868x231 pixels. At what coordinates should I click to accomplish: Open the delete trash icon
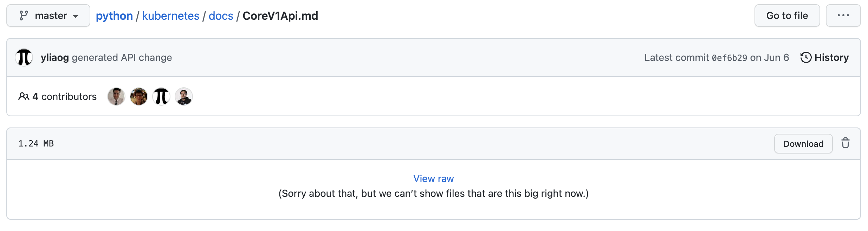click(x=846, y=143)
